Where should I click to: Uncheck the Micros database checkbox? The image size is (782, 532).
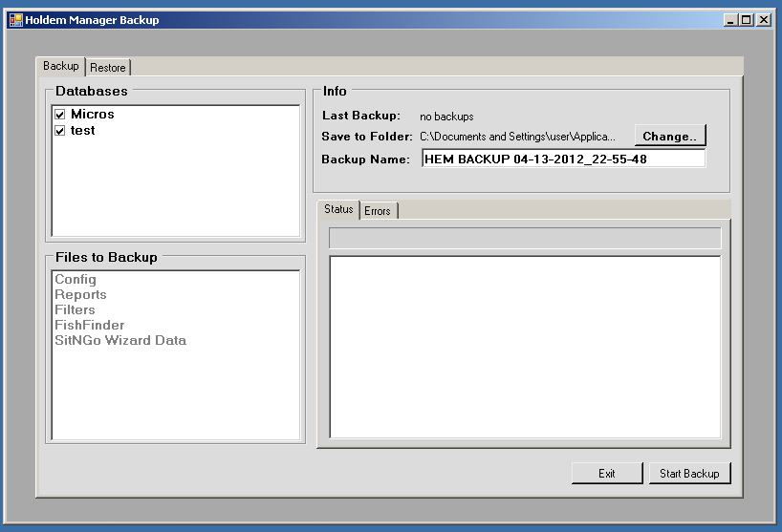click(x=59, y=115)
